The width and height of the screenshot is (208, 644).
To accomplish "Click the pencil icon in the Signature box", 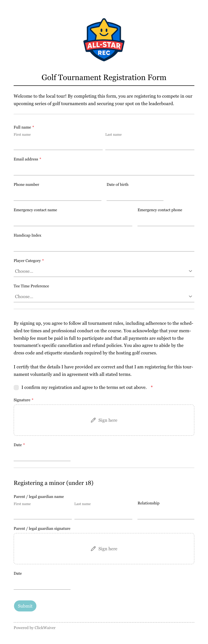I will pos(93,420).
